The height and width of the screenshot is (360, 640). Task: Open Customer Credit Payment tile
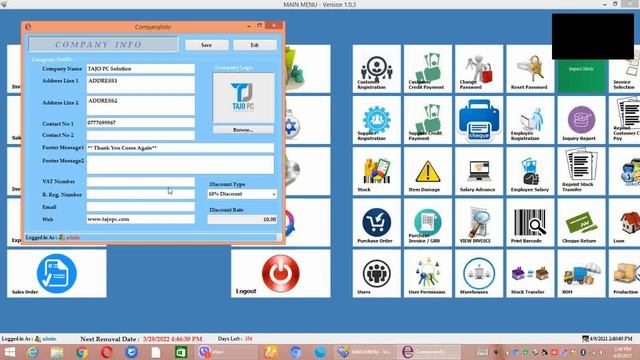[x=427, y=69]
